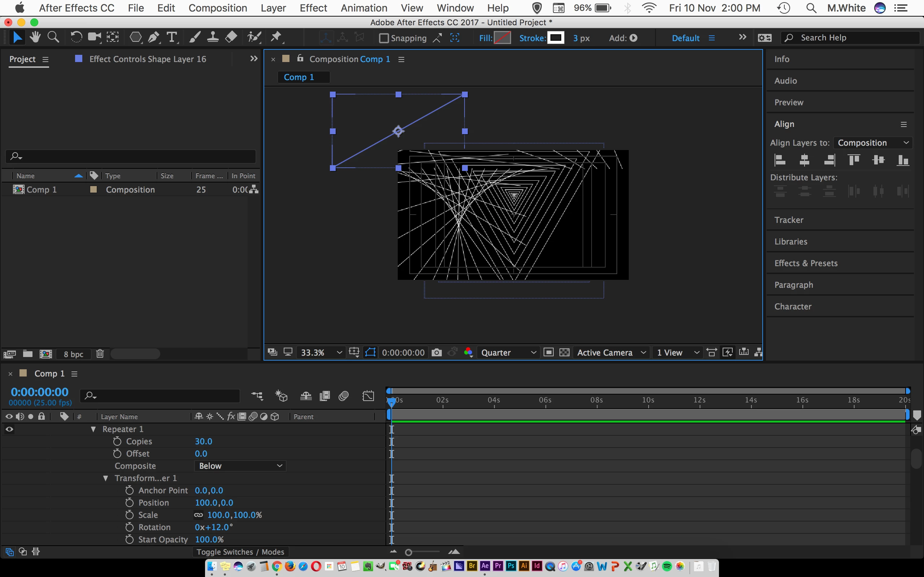
Task: Click the snapshot camera icon in viewer
Action: (x=436, y=352)
